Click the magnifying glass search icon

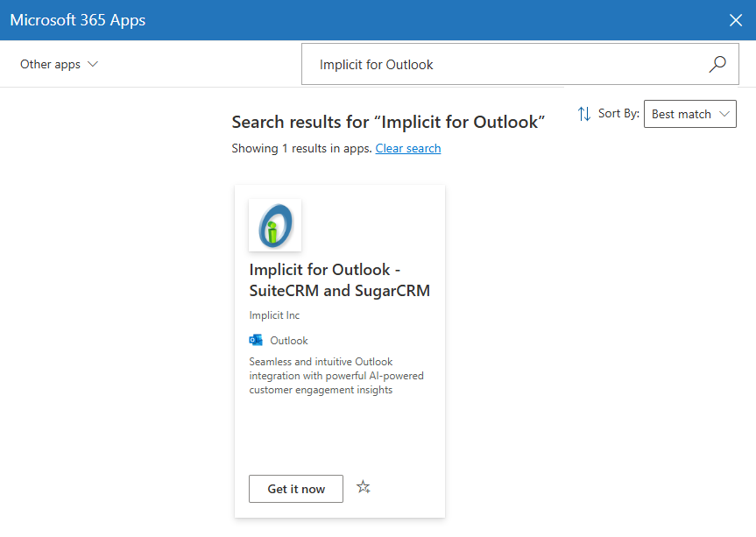(x=717, y=64)
